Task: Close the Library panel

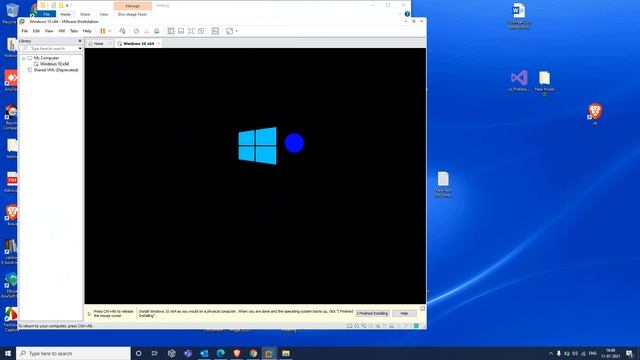Action: 80,41
